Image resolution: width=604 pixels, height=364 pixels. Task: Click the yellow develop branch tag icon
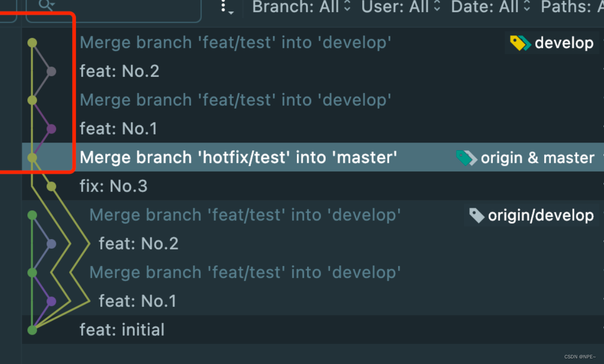point(520,43)
